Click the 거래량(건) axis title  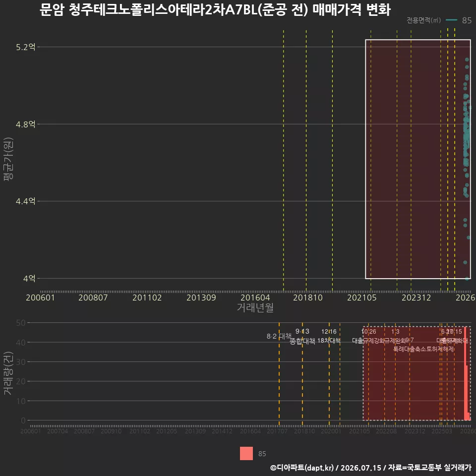pos(8,373)
